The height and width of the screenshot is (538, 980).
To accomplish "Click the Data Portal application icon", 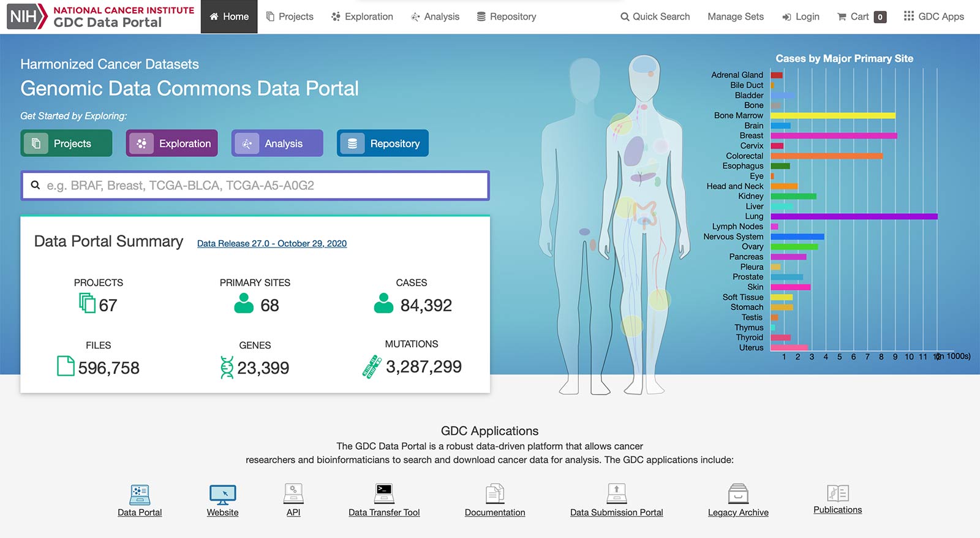I will (x=140, y=494).
